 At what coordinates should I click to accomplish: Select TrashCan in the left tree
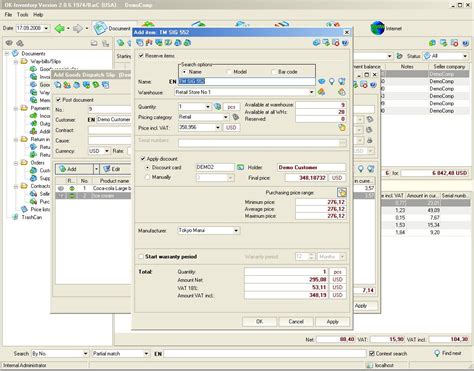pyautogui.click(x=32, y=217)
